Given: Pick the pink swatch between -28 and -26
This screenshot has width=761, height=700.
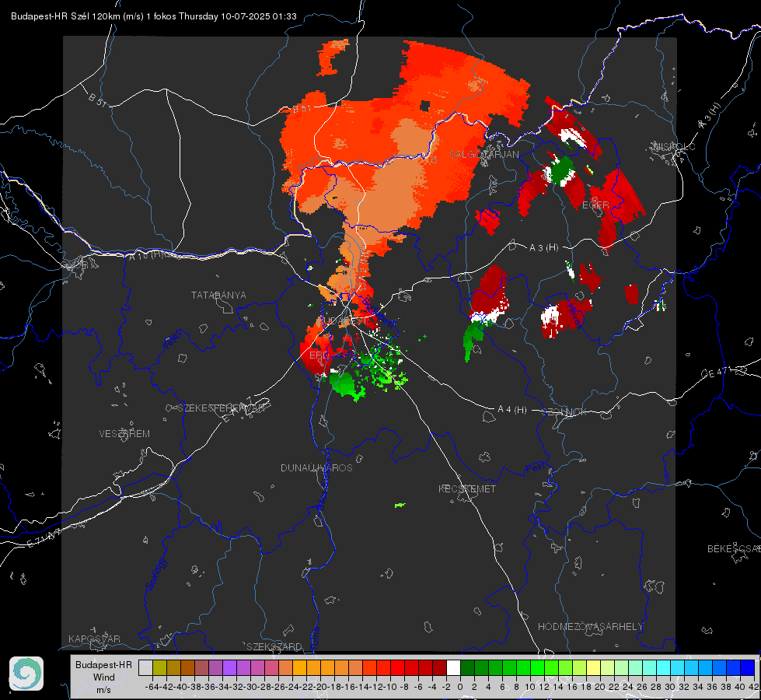Looking at the screenshot, I should 271,668.
